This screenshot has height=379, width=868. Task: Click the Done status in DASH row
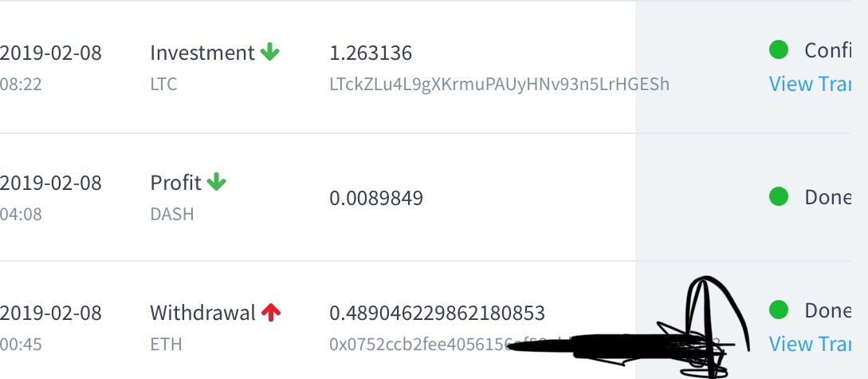[x=827, y=197]
